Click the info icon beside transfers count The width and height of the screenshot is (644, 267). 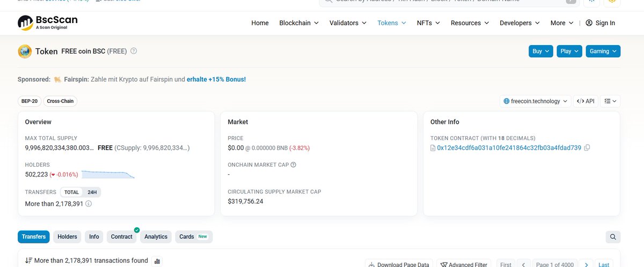pyautogui.click(x=89, y=204)
